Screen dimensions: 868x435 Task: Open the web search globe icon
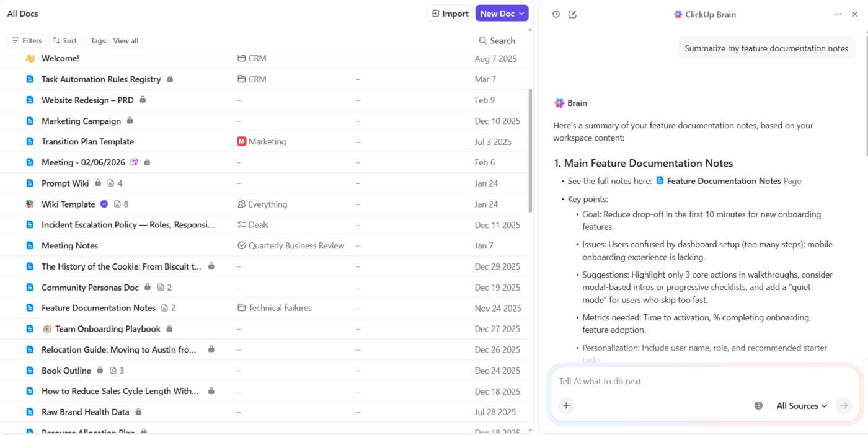pos(758,405)
